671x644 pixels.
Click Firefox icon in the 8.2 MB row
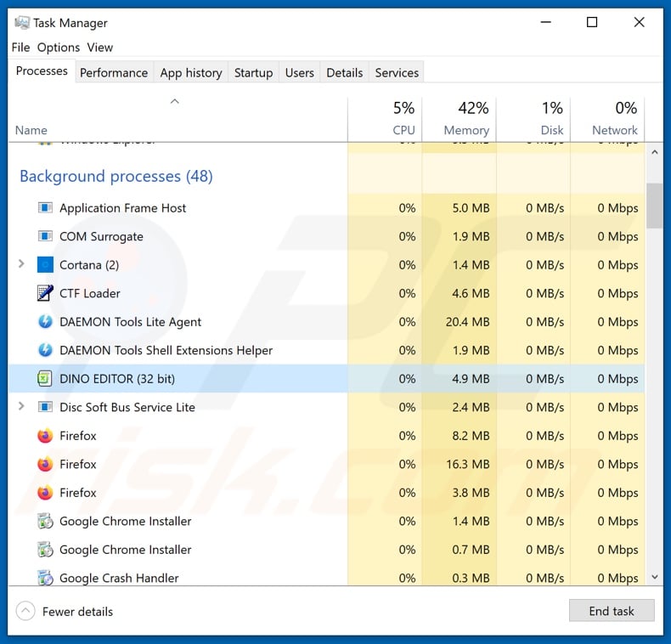click(x=45, y=436)
